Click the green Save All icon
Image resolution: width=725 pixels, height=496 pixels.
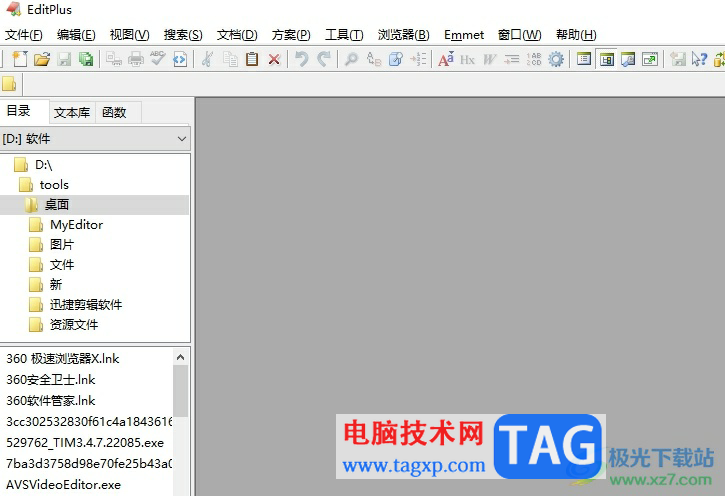(x=86, y=59)
